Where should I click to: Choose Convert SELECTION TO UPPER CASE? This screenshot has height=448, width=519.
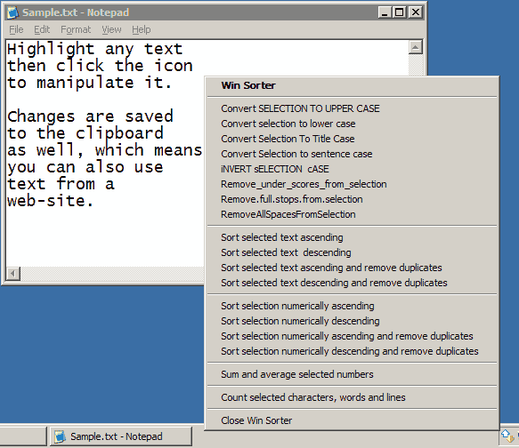pos(352,108)
